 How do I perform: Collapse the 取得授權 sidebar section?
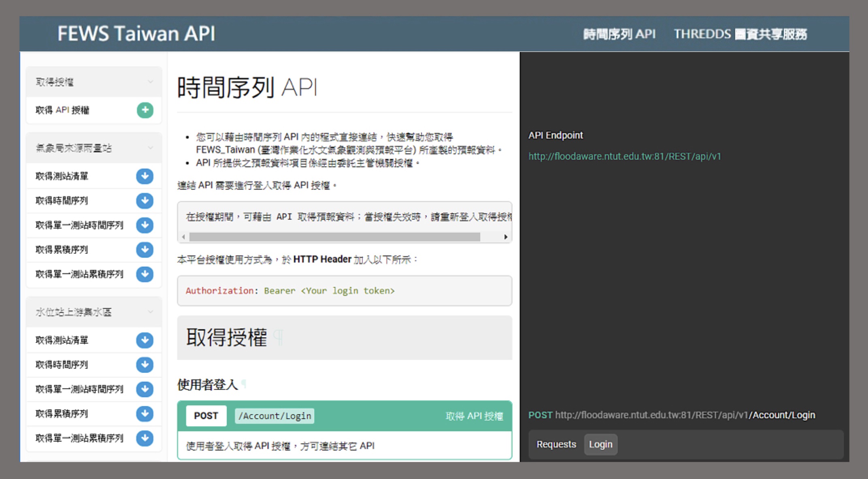150,82
